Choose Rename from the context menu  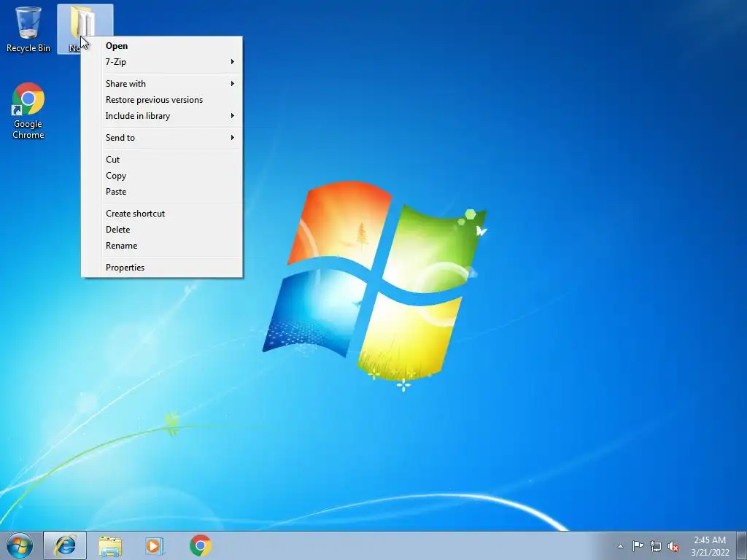pyautogui.click(x=162, y=246)
